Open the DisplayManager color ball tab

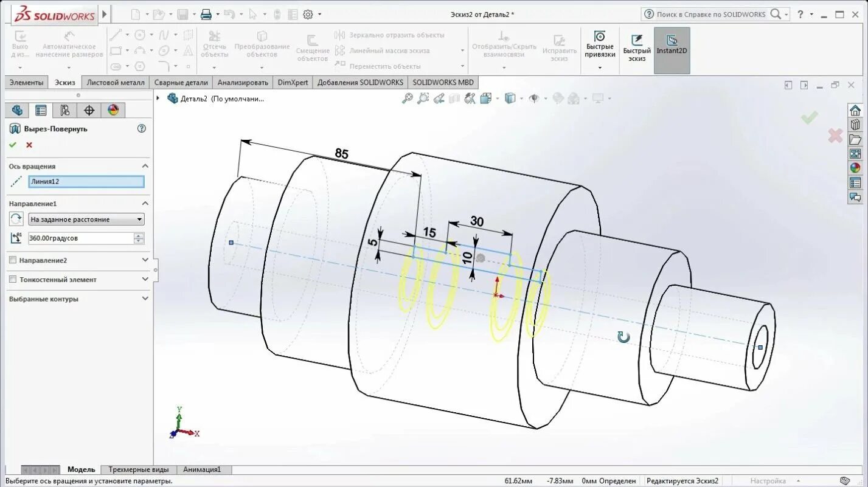[x=113, y=110]
